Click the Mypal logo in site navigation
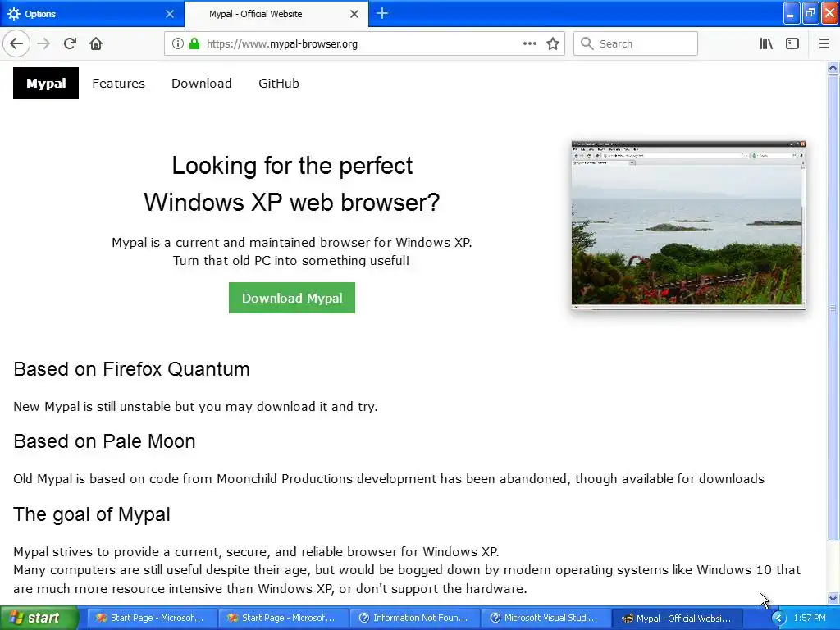 coord(46,83)
